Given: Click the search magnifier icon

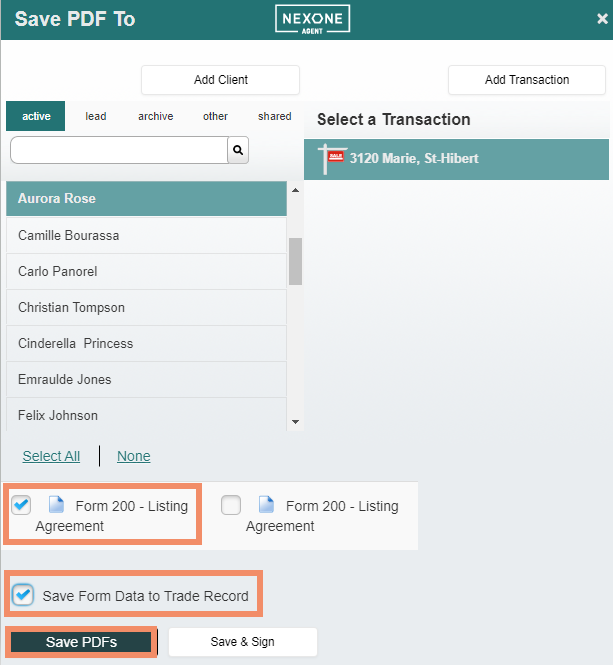Looking at the screenshot, I should coord(238,150).
